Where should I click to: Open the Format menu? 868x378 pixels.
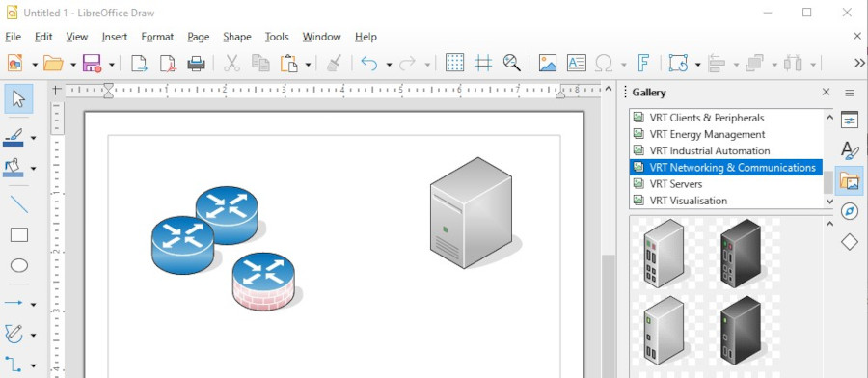(157, 37)
